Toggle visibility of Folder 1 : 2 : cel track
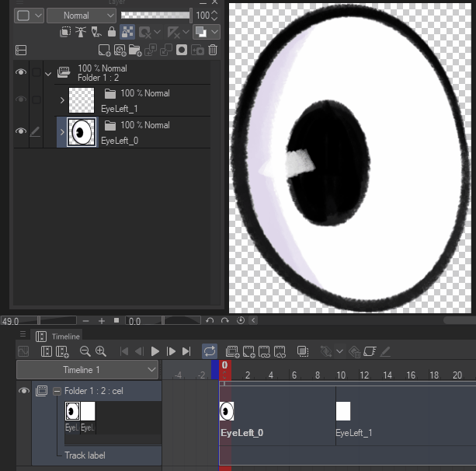Viewport: 476px width, 471px height. [x=24, y=391]
